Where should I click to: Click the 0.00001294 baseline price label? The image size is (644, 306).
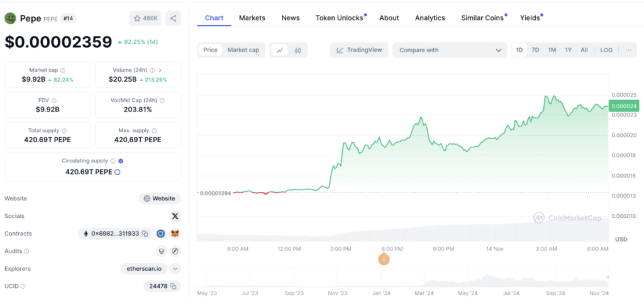point(215,193)
